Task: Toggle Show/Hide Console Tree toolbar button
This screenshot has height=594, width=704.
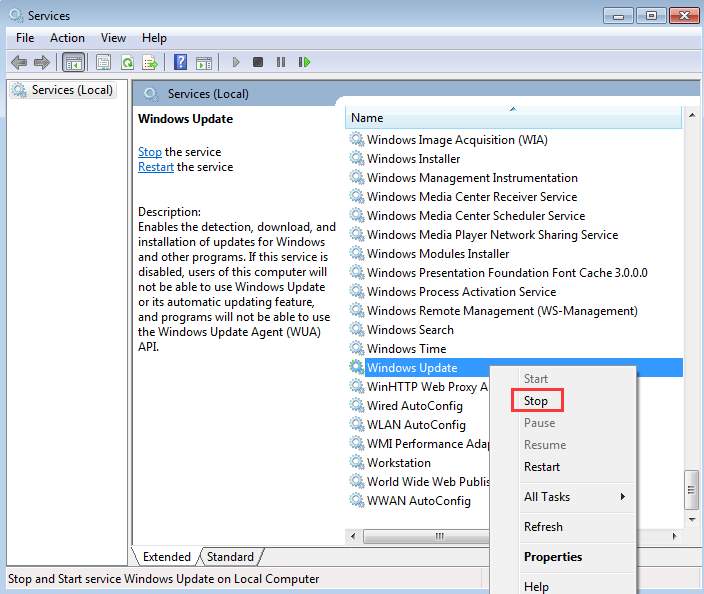Action: pos(73,62)
